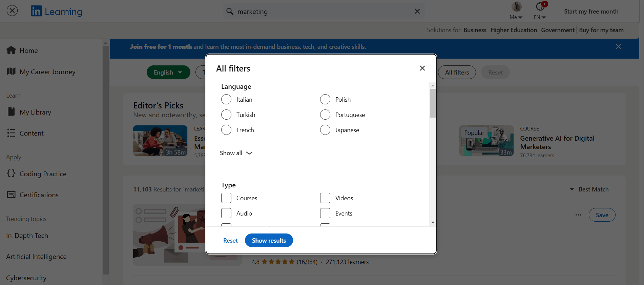Click the Save button on result
Image resolution: width=644 pixels, height=285 pixels.
(602, 215)
